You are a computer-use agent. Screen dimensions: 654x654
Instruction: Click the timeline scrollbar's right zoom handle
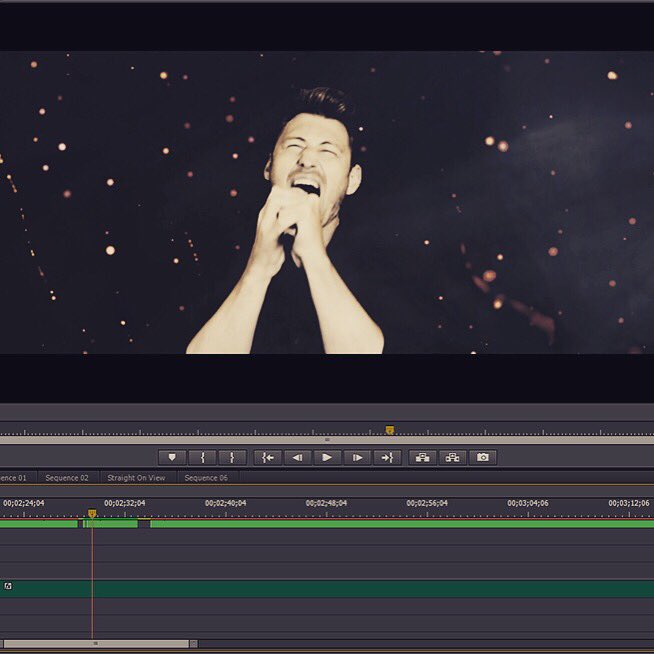[194, 644]
